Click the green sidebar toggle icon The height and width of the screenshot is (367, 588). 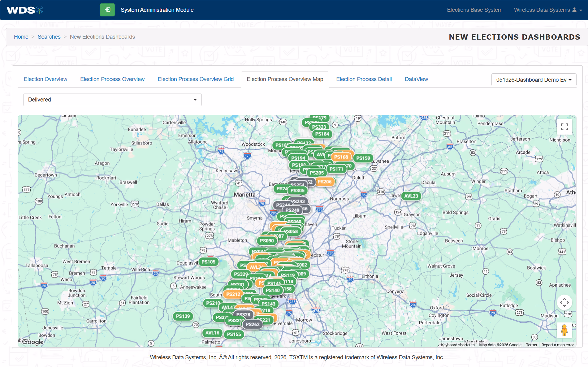tap(107, 10)
